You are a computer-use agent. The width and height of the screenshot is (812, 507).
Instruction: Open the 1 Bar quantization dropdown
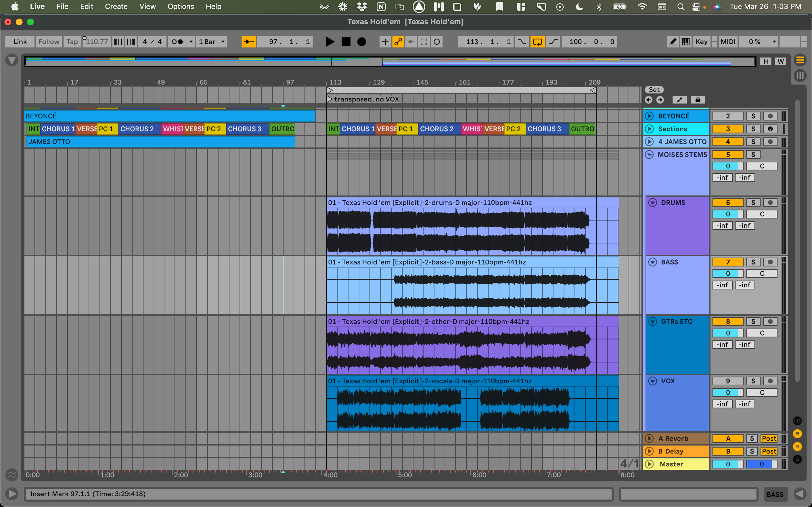[x=212, y=42]
